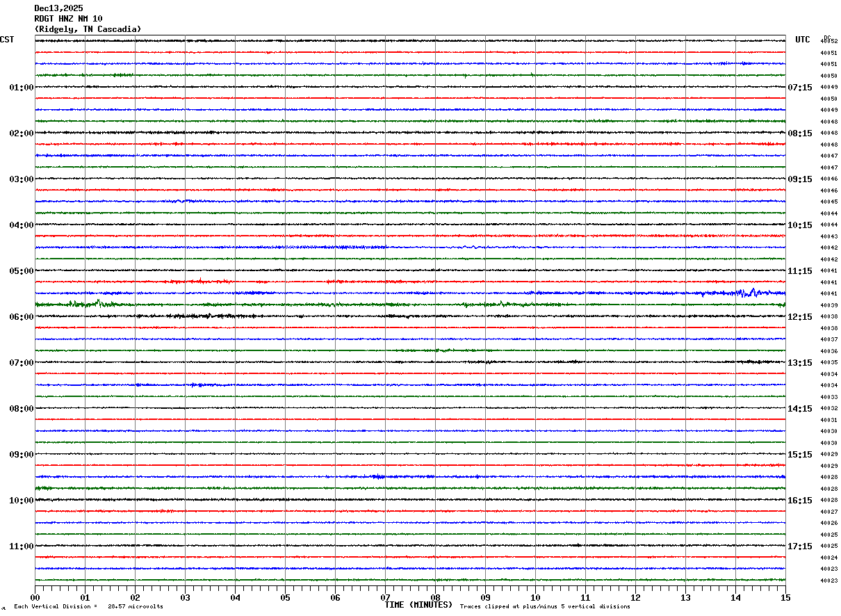Click the "13" minute tick label on bottom axis
841x616 pixels.
[x=685, y=597]
